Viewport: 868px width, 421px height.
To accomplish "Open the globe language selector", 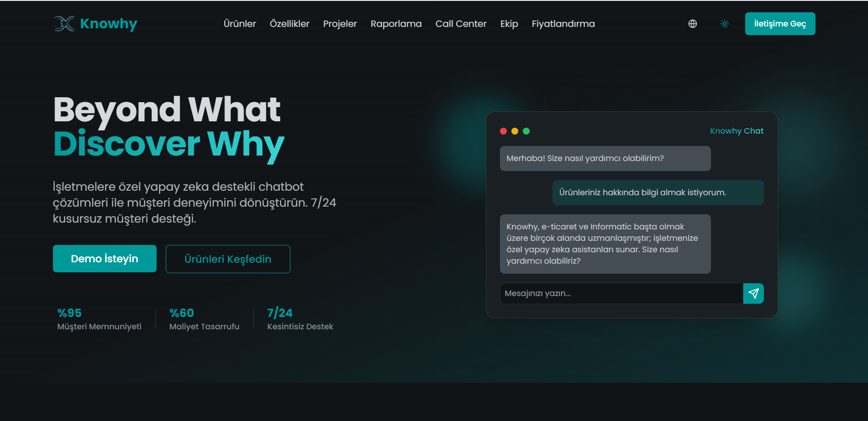I will [692, 24].
